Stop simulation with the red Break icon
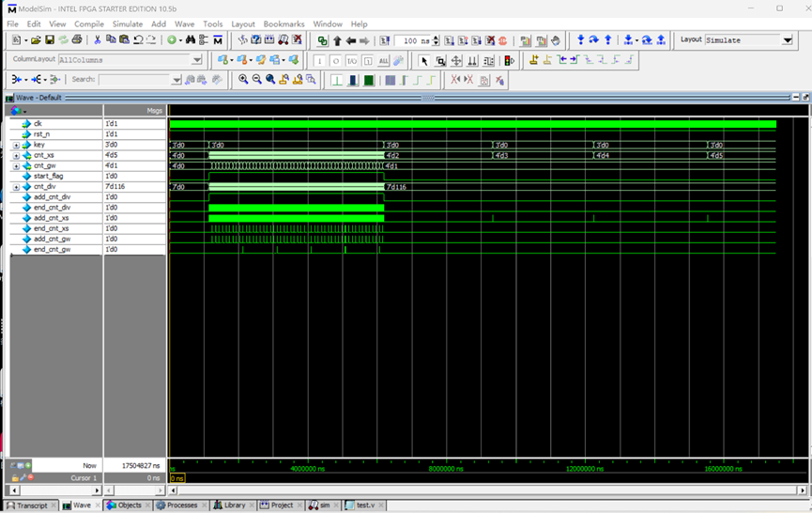 coord(490,40)
